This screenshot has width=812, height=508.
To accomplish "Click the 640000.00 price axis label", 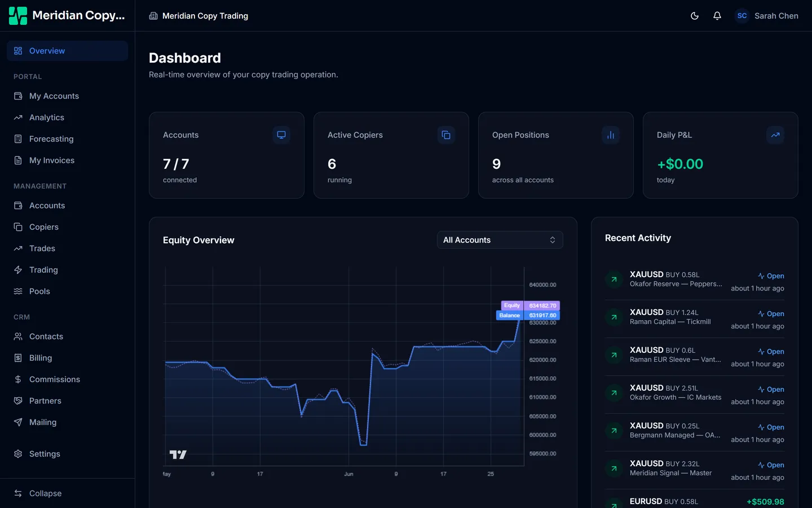I will point(542,285).
